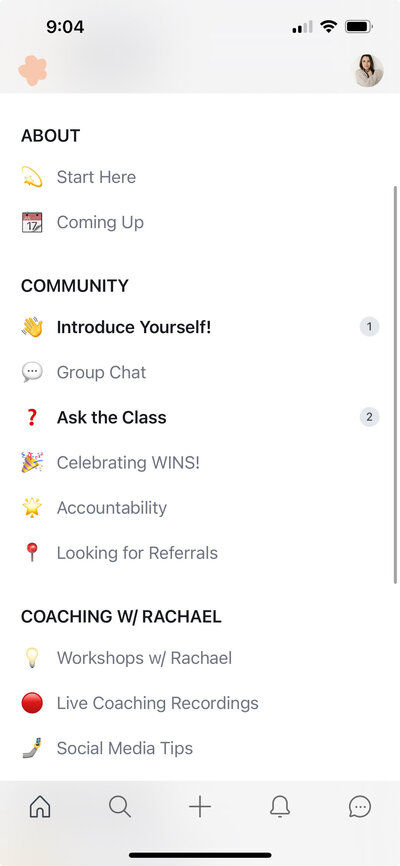Open Social Media Tips space
400x866 pixels.
(x=125, y=748)
